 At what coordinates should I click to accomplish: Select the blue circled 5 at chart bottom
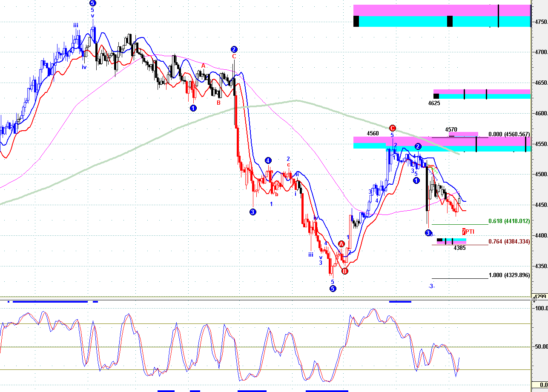[x=333, y=289]
